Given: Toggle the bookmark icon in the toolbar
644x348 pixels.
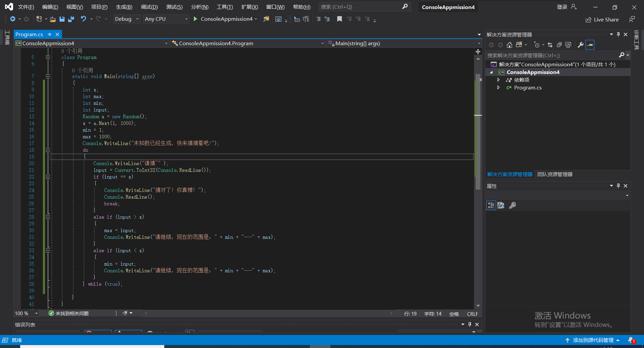Looking at the screenshot, I should (x=339, y=19).
